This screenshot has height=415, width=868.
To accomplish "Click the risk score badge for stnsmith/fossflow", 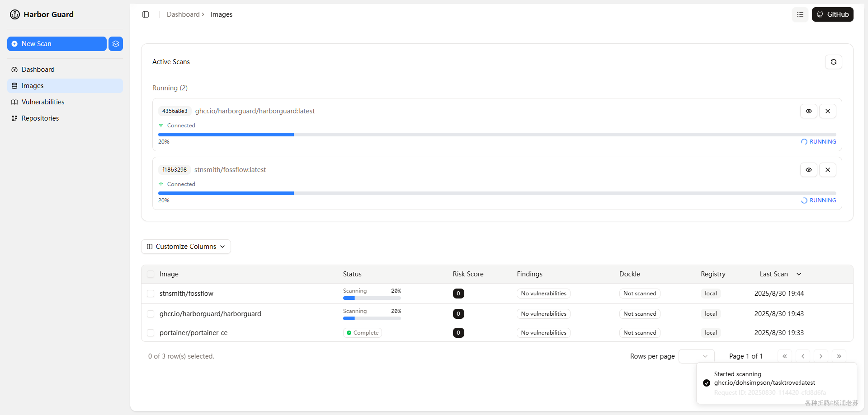I will [x=458, y=294].
